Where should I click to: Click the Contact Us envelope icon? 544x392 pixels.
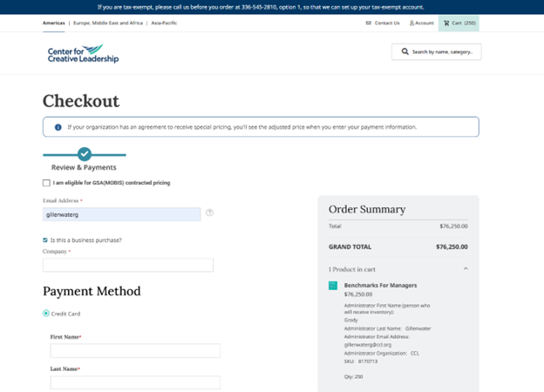click(369, 23)
